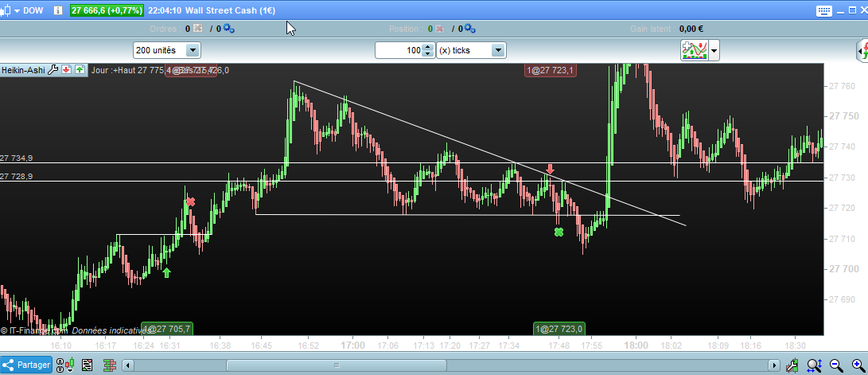
Task: Zoom in the chart with plus magnifier
Action: point(858,365)
